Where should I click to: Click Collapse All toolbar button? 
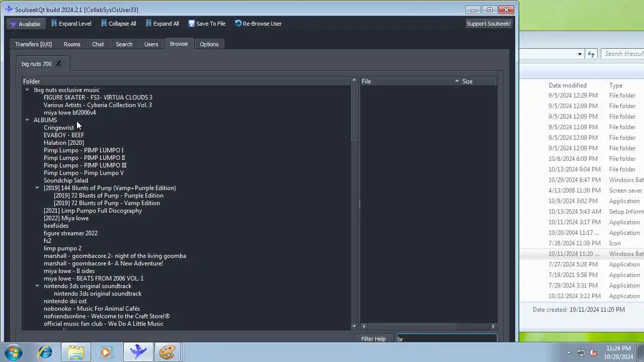pos(118,24)
